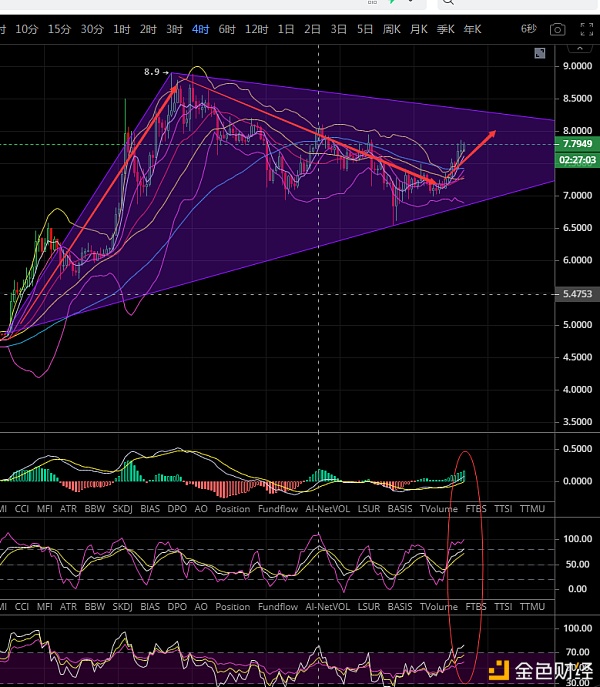Switch chart to the 10分 timeframe
Screen dimensions: 600x687
[27, 29]
